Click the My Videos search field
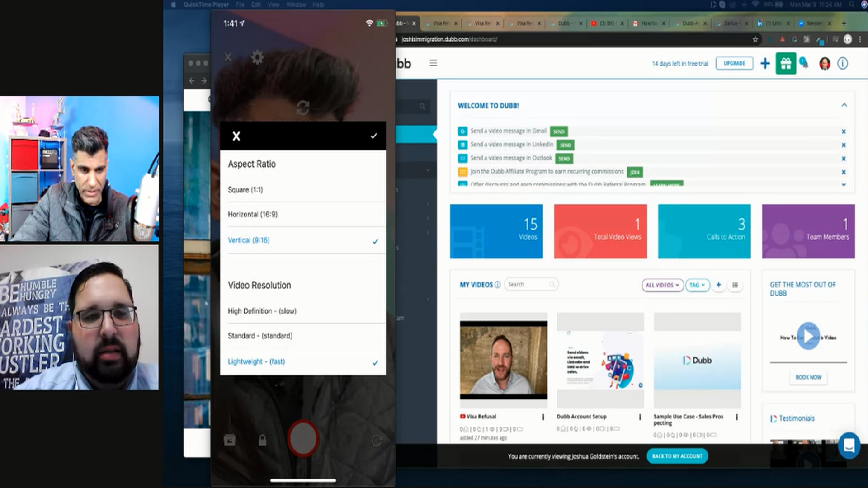The image size is (868, 488). tap(531, 284)
